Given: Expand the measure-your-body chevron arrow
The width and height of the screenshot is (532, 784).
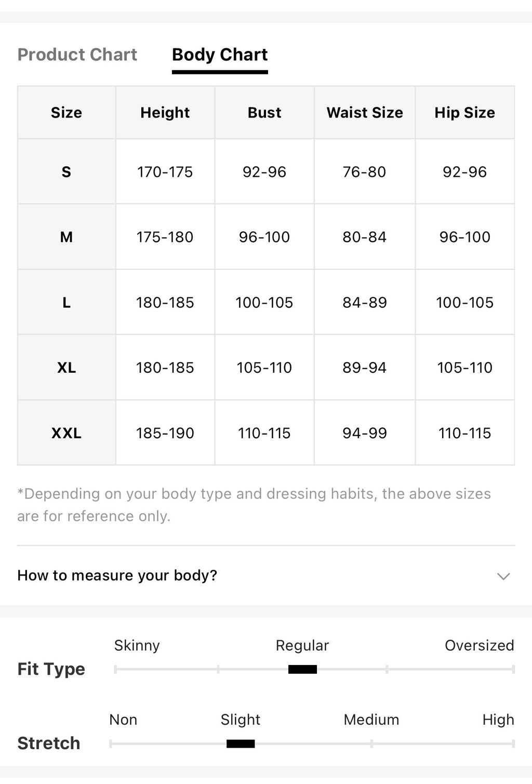Looking at the screenshot, I should pos(503,576).
